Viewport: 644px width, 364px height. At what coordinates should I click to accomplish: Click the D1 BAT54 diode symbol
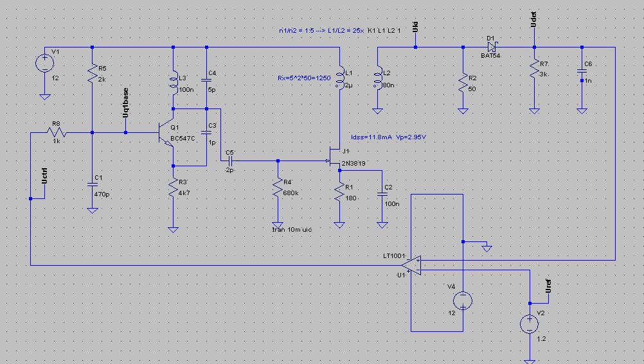tap(491, 48)
